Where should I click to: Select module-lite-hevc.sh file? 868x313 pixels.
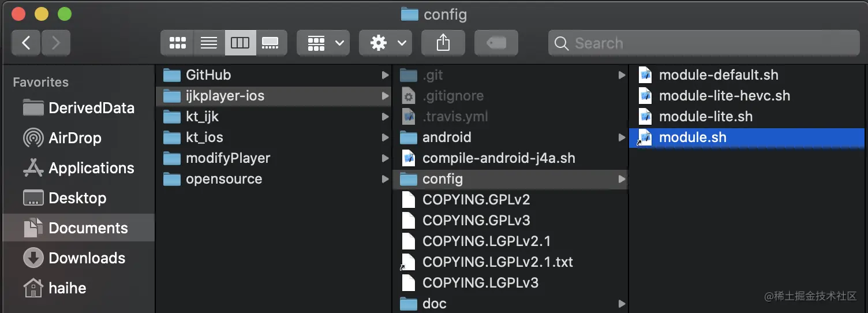point(747,96)
